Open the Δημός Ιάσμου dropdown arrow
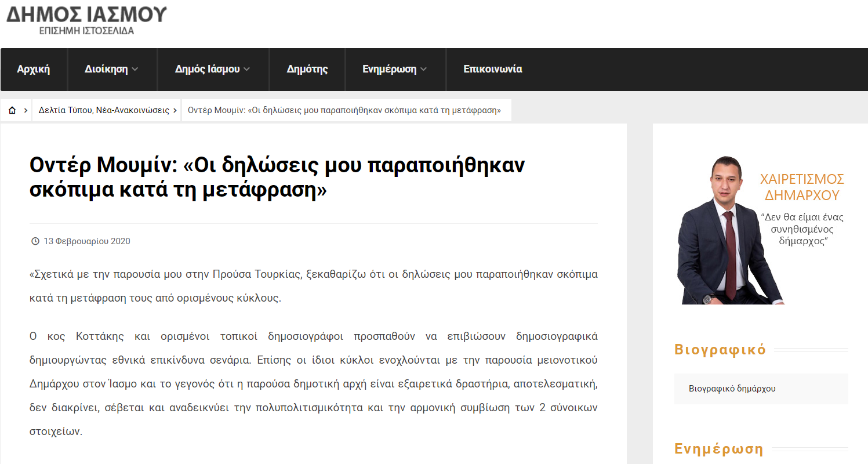This screenshot has width=868, height=464. [246, 70]
